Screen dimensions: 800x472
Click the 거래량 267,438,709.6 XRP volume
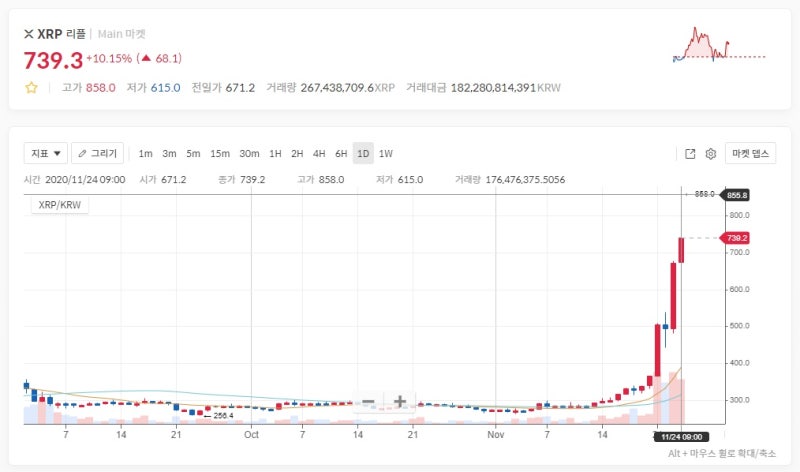coord(331,88)
